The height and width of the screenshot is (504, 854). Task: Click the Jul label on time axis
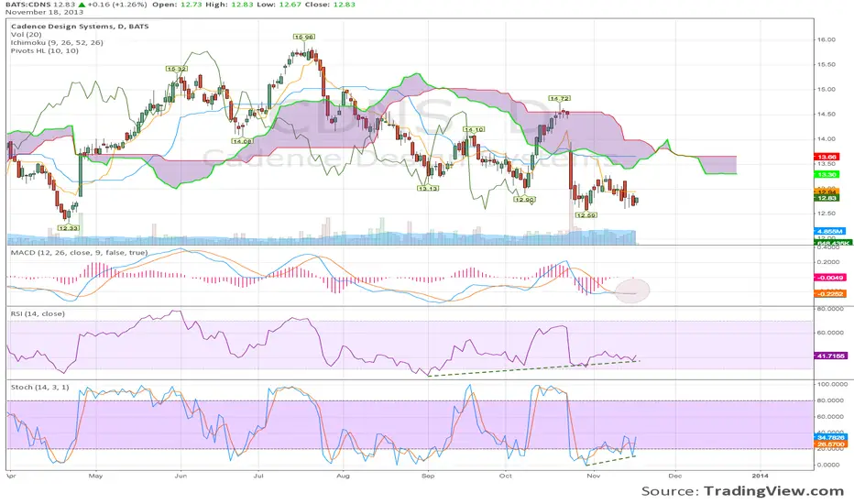point(258,476)
